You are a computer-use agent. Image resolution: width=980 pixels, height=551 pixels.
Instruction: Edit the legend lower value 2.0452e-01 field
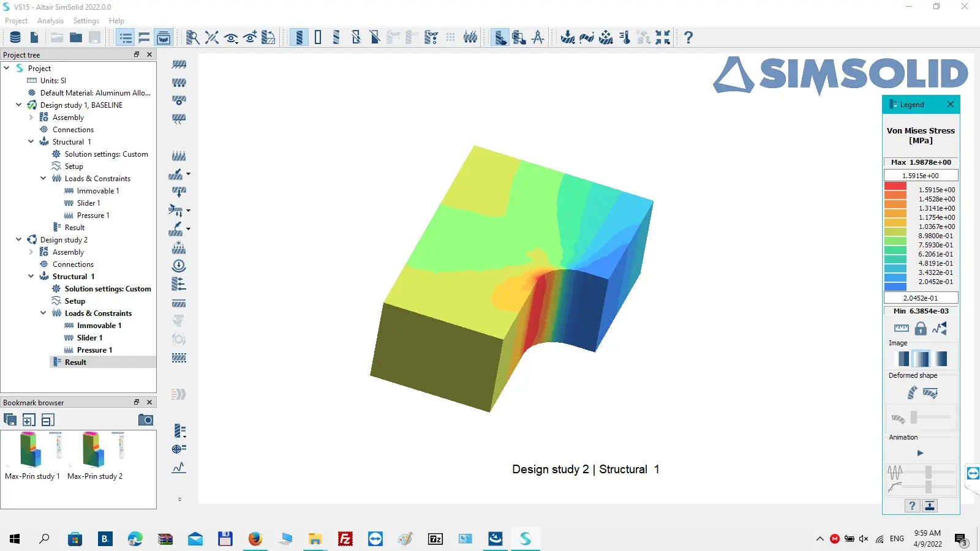click(921, 298)
